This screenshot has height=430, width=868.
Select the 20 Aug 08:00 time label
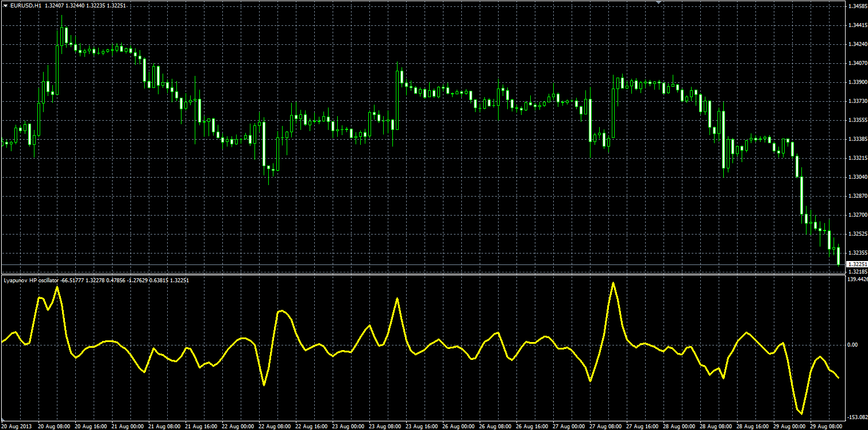(x=55, y=426)
